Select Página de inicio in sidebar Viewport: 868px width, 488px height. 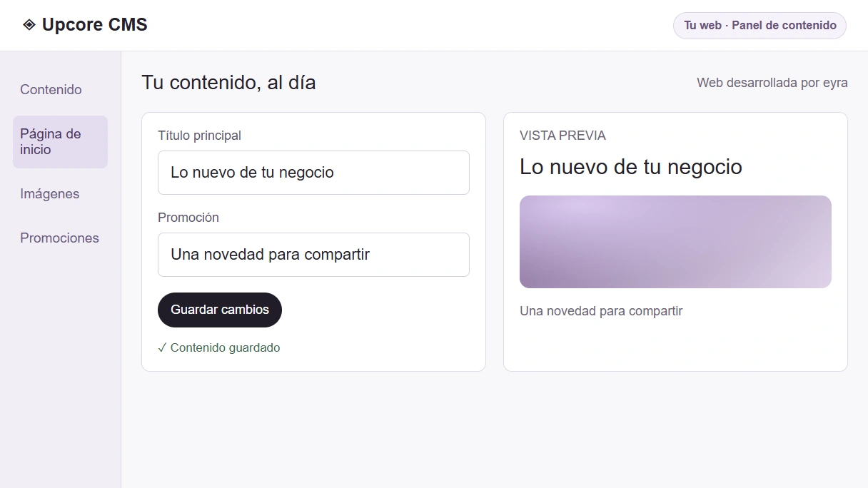point(60,142)
